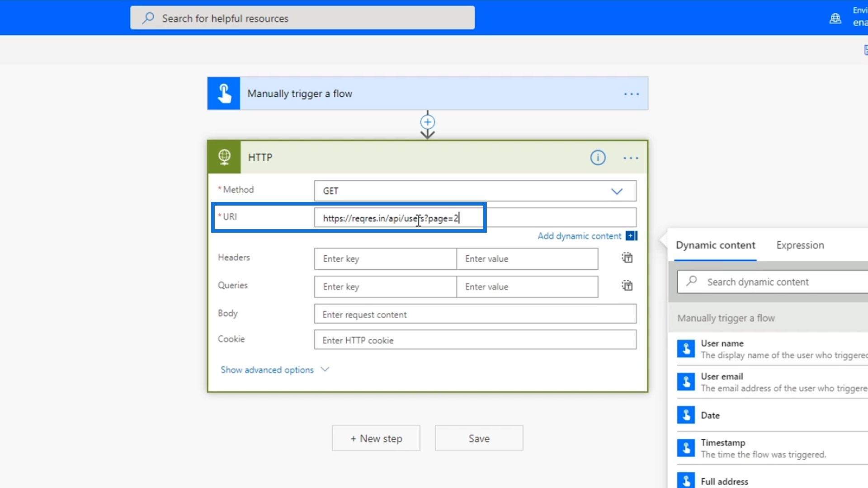Switch to the Expression tab

tap(800, 245)
